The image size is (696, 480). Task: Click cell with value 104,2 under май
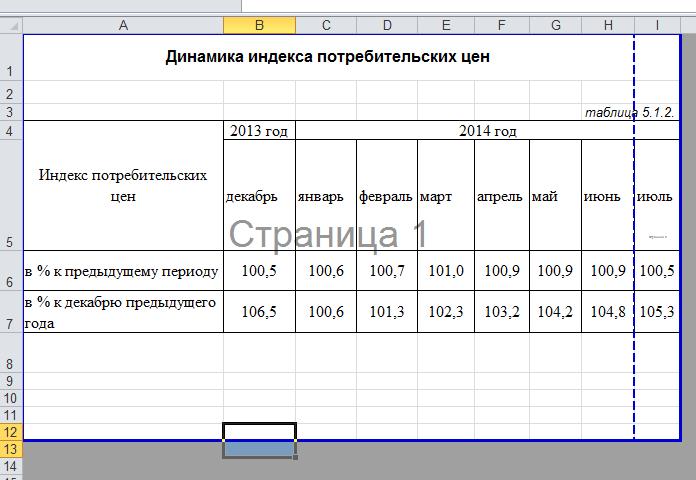click(555, 312)
